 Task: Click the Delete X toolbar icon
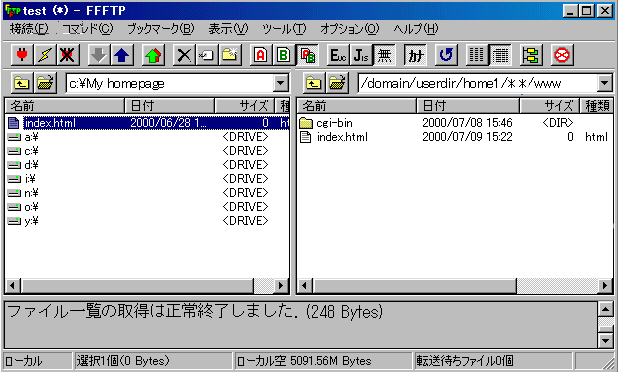pos(184,55)
